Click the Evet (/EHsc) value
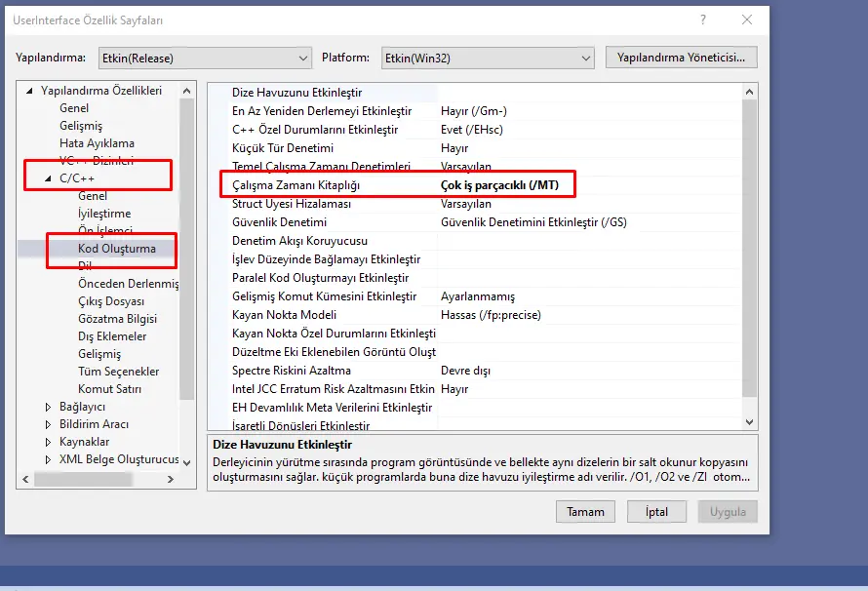 click(x=472, y=130)
